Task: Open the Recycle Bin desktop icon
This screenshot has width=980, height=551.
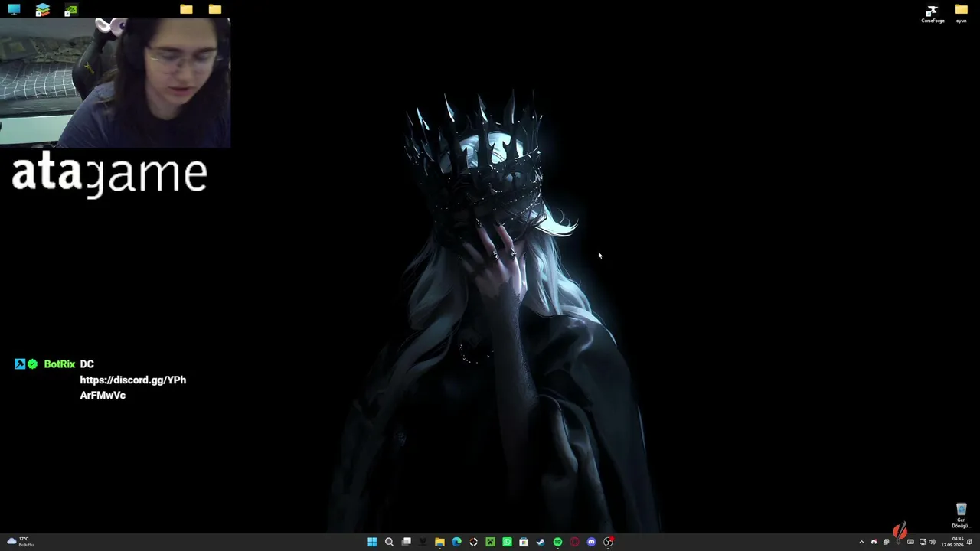Action: click(961, 516)
